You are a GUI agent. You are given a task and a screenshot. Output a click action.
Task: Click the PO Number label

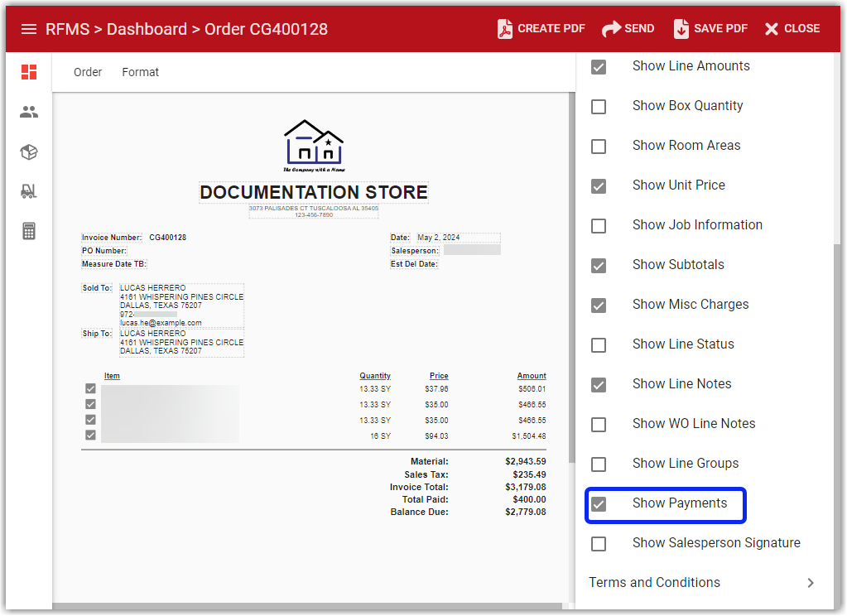104,251
